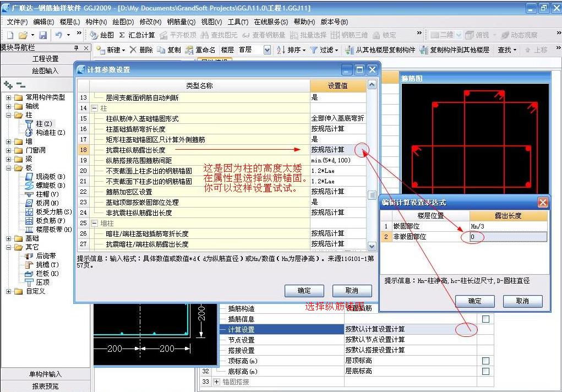Click scroll-down arrow of parameter table
The height and width of the screenshot is (392, 562).
[x=372, y=247]
